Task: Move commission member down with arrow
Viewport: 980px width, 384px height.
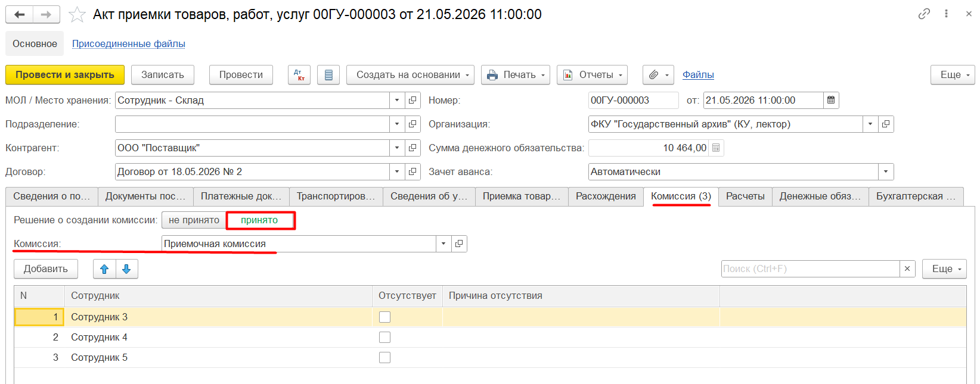Action: tap(126, 269)
